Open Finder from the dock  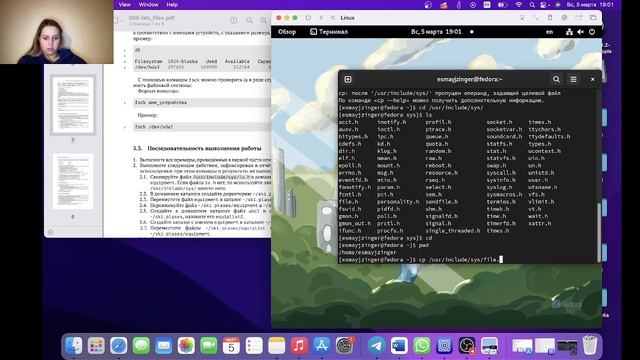coord(74,346)
